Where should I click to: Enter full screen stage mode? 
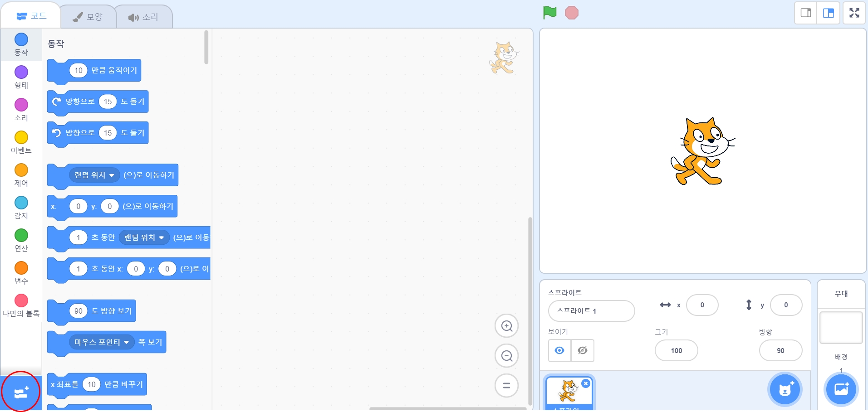(x=854, y=13)
